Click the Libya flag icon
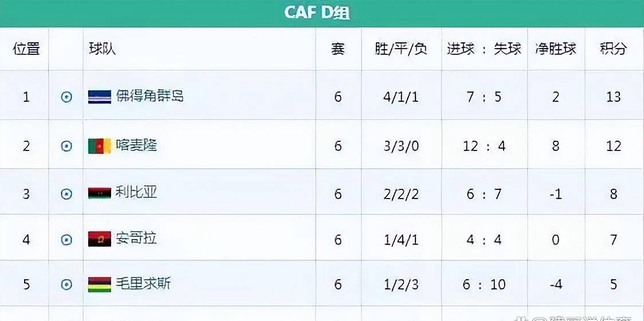This screenshot has height=321, width=644. [99, 193]
